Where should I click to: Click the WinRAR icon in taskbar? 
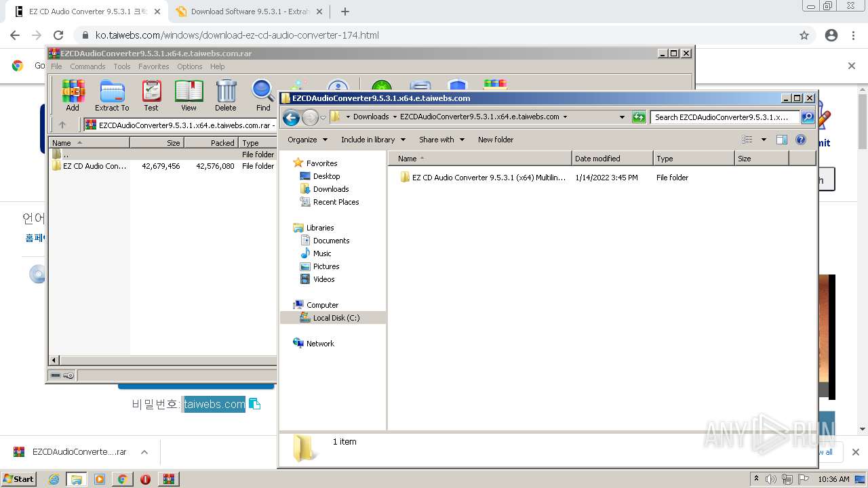[168, 479]
